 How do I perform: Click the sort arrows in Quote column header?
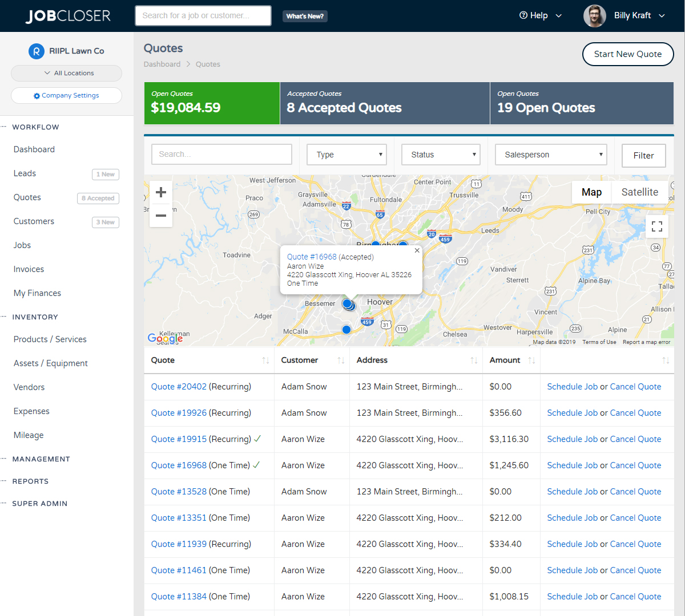[265, 360]
